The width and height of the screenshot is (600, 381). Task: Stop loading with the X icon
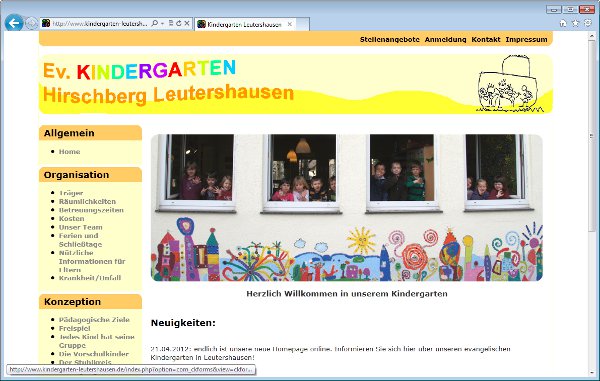(x=187, y=23)
